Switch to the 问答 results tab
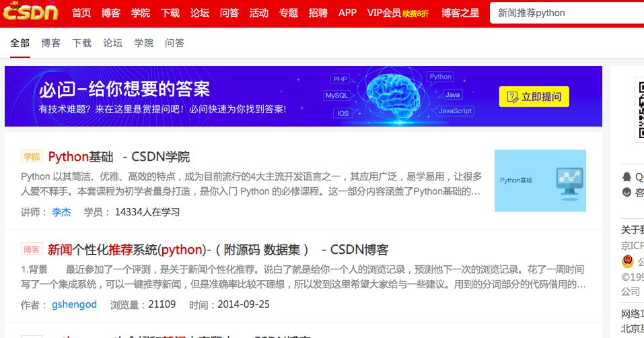Screen dimensions: 644x338 pos(174,42)
